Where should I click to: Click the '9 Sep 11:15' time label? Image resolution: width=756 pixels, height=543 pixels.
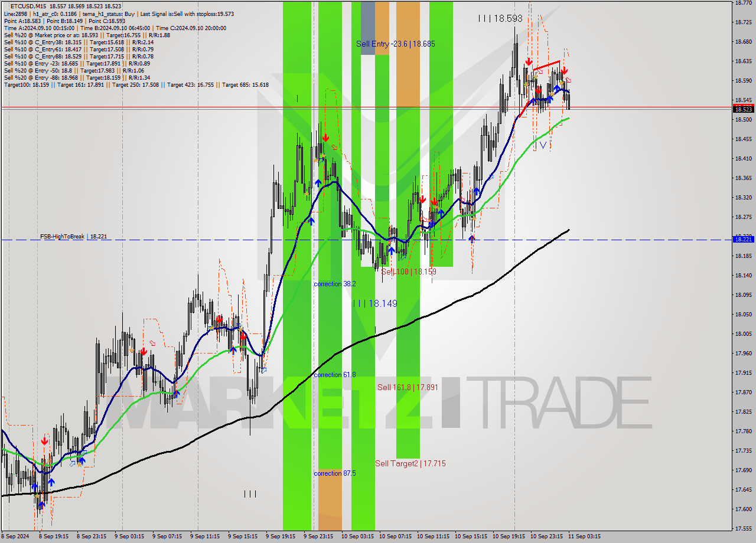pos(205,537)
